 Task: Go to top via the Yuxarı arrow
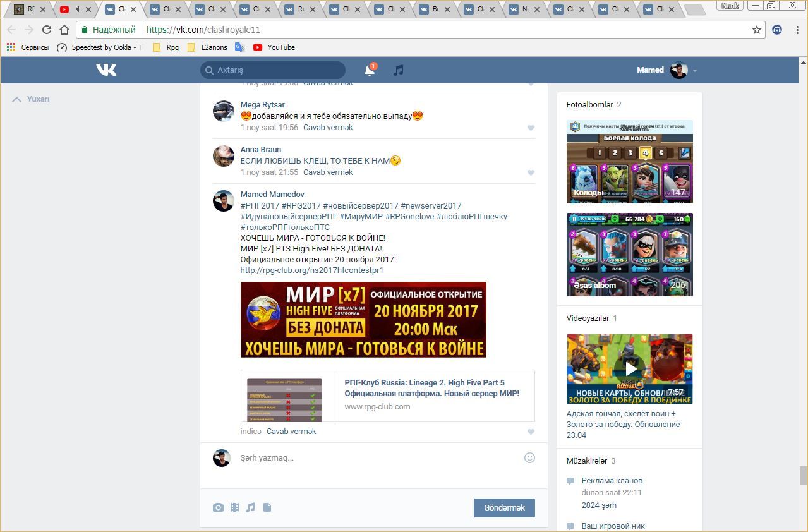pyautogui.click(x=32, y=99)
